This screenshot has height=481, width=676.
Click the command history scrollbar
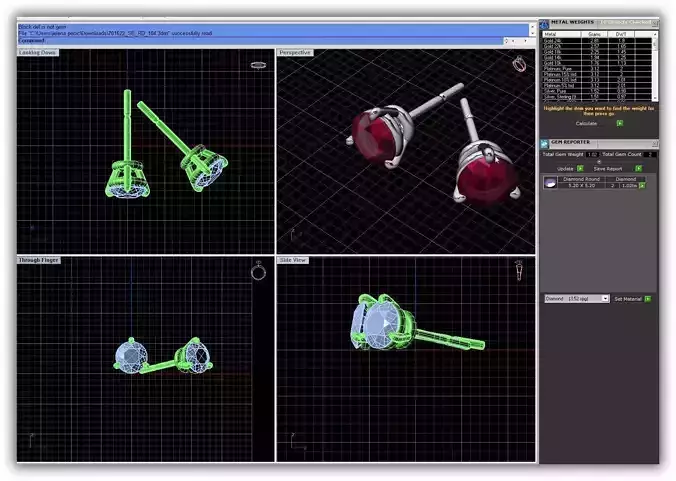point(532,30)
